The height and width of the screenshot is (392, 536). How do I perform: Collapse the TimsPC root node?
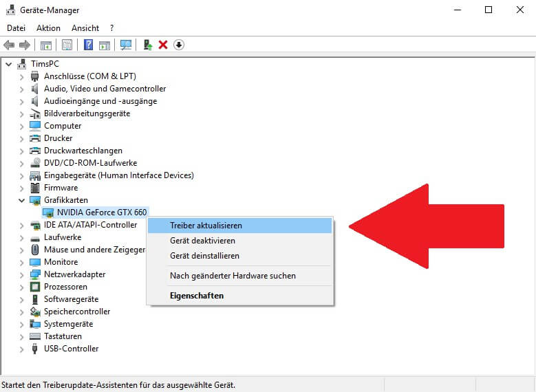pyautogui.click(x=9, y=64)
